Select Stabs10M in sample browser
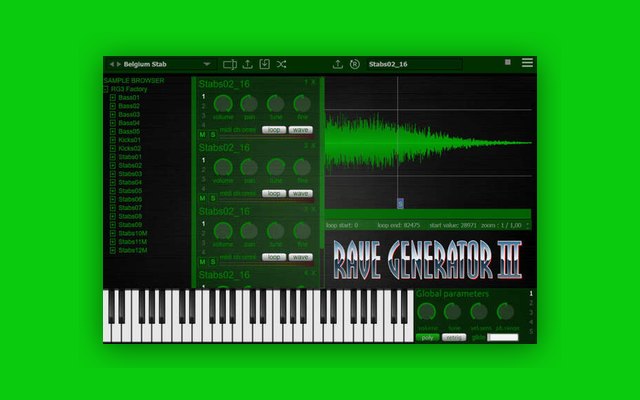The width and height of the screenshot is (640, 400). pos(133,233)
